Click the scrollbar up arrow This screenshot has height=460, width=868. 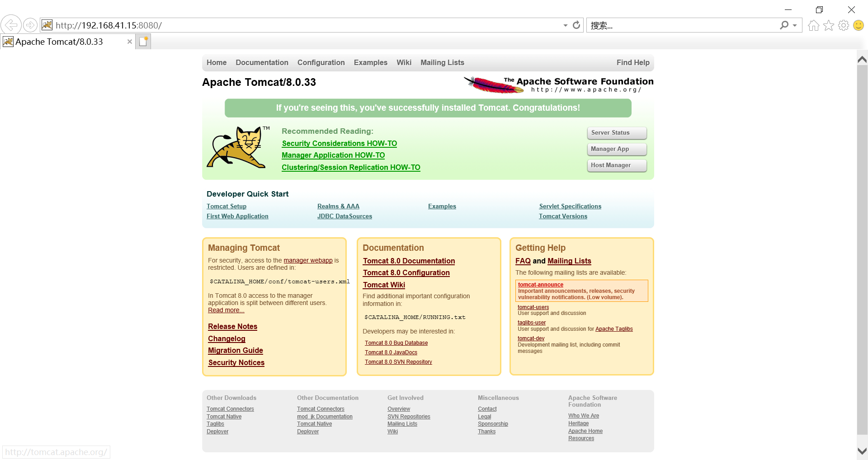(x=862, y=59)
